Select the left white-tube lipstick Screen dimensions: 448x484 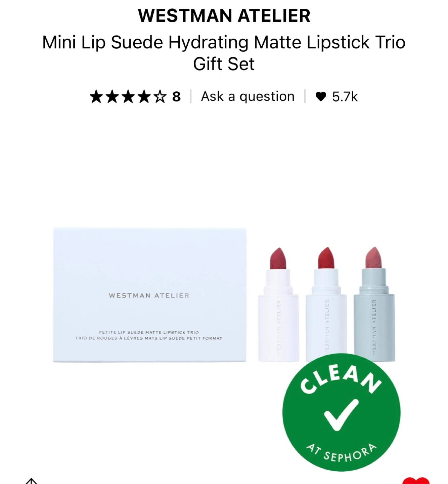click(x=278, y=304)
